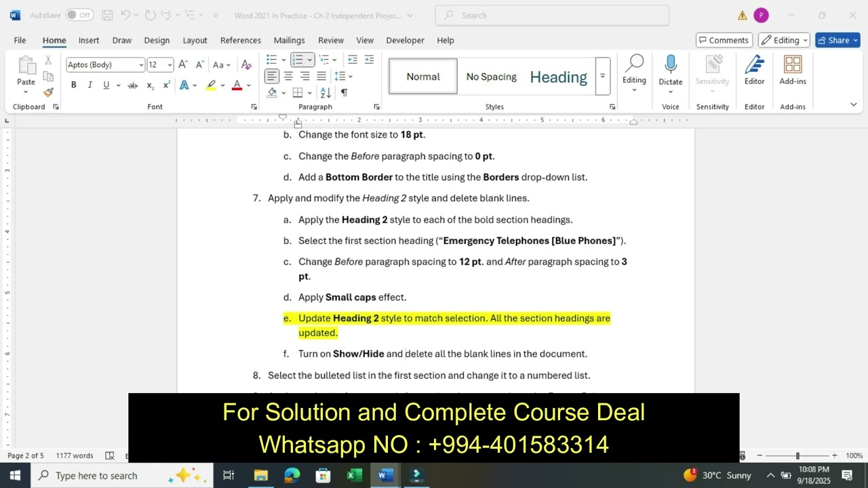Open the Editing mode dropdown
The width and height of the screenshot is (868, 488).
click(784, 40)
